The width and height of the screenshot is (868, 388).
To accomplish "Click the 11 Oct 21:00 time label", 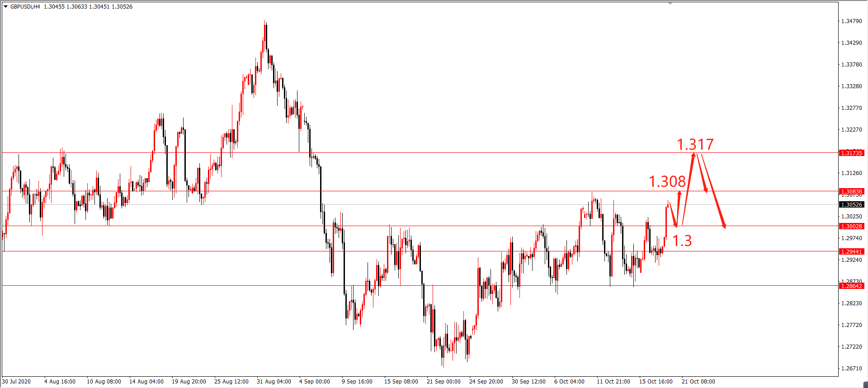I will click(x=613, y=382).
